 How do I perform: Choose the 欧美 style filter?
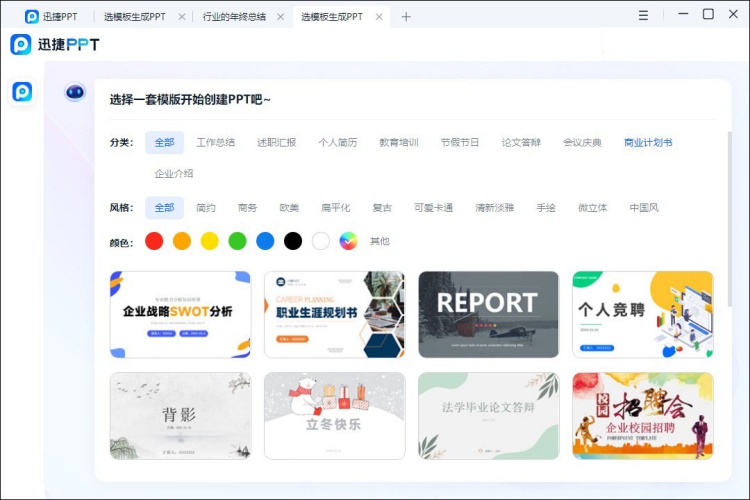pyautogui.click(x=289, y=208)
